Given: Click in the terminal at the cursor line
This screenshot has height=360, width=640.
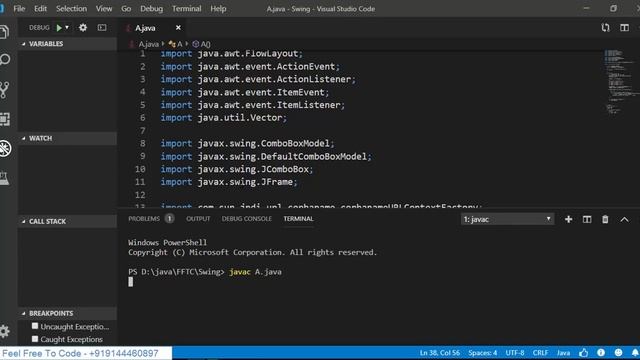Looking at the screenshot, I should (131, 282).
